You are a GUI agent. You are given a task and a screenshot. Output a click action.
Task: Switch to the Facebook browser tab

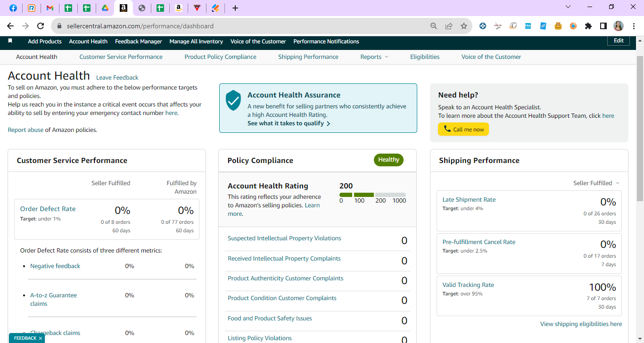(x=13, y=8)
